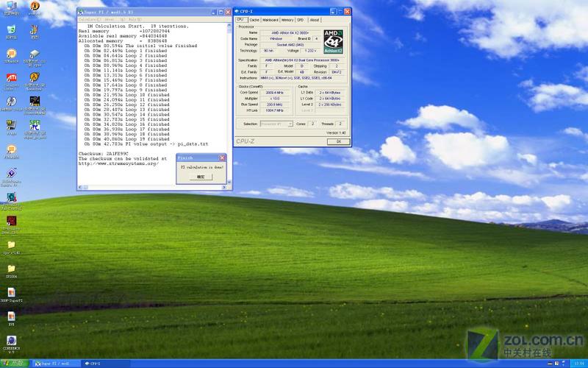Click the 'Allocated memory' line in Super PI

(x=123, y=41)
